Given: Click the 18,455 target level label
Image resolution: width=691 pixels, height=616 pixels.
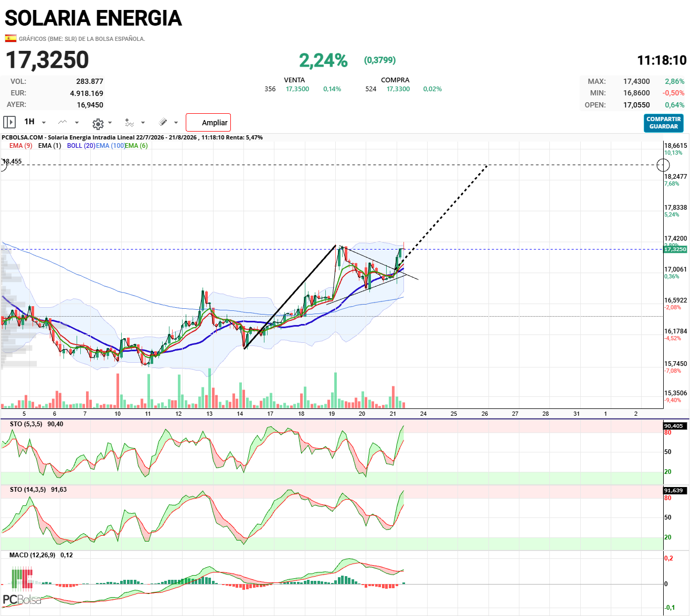Looking at the screenshot, I should point(12,161).
